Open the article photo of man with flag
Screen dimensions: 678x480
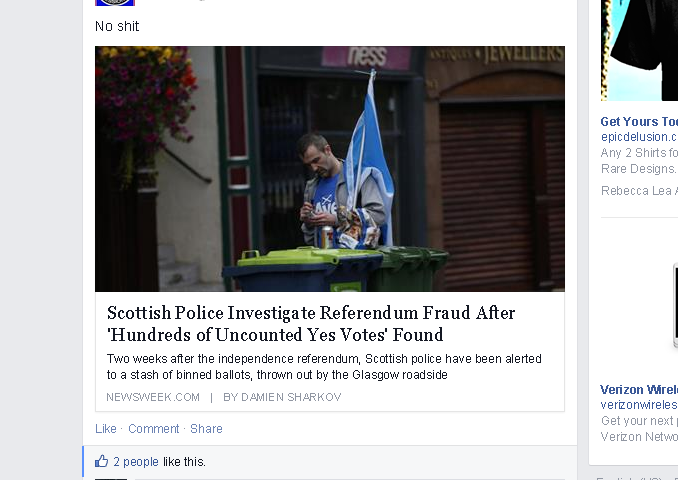(330, 169)
